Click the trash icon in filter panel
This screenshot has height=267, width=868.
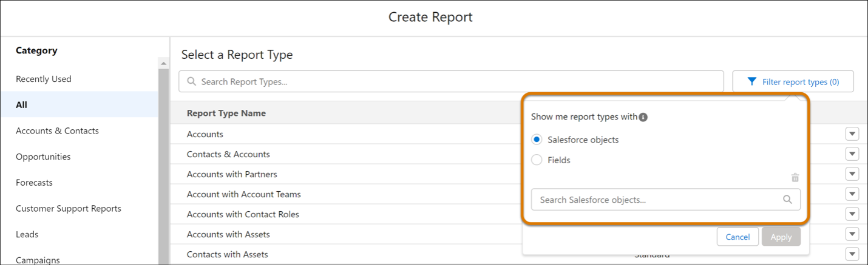coord(795,178)
